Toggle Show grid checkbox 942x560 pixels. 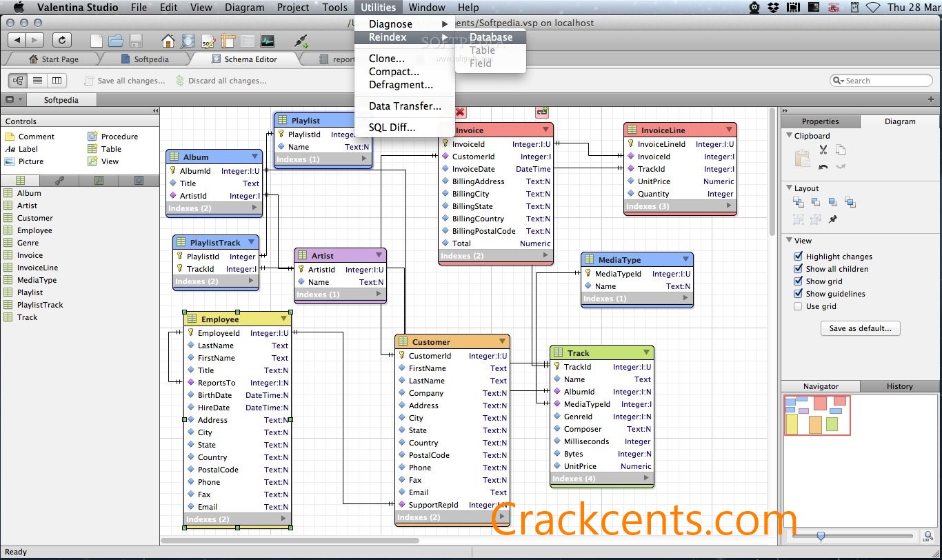click(798, 281)
